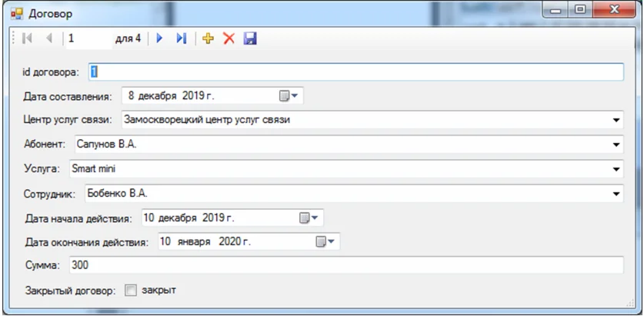Select year 2020 in Дата окончания действия

coord(229,242)
